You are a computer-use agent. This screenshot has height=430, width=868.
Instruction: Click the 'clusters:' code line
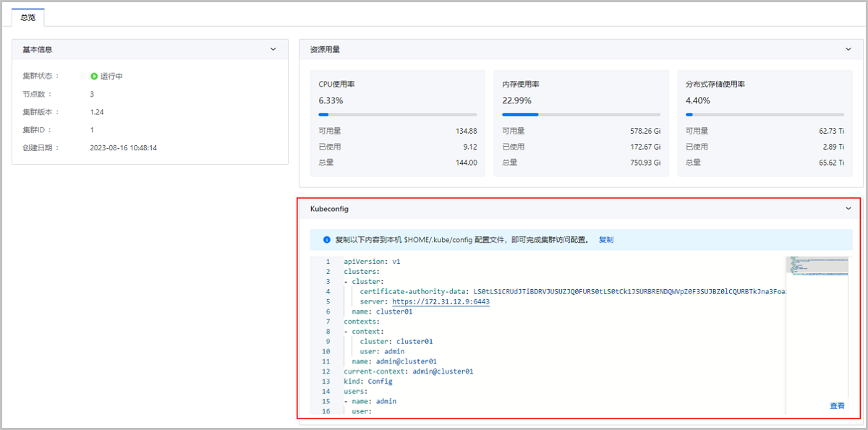(x=362, y=272)
